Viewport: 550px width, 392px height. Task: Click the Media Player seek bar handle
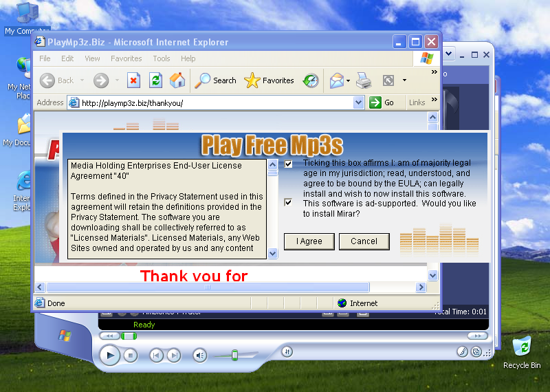tap(129, 336)
